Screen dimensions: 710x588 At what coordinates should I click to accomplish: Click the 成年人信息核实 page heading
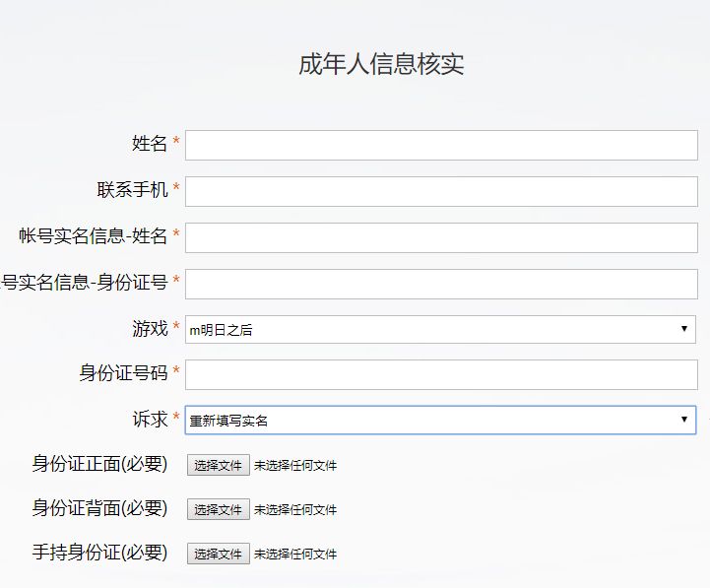381,65
